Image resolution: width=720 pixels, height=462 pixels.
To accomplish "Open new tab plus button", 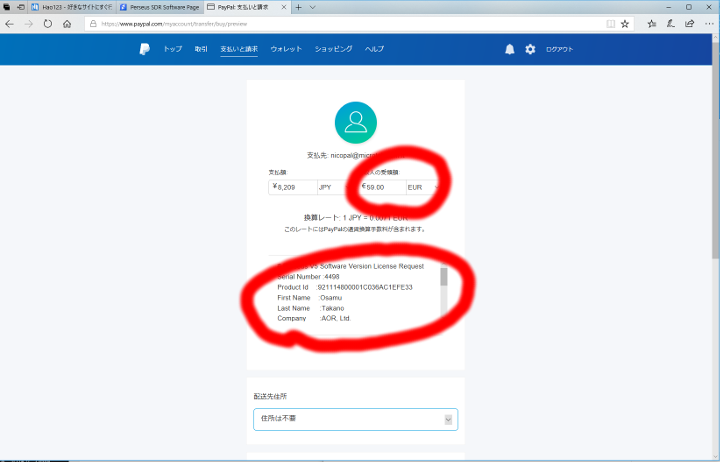I will (298, 7).
